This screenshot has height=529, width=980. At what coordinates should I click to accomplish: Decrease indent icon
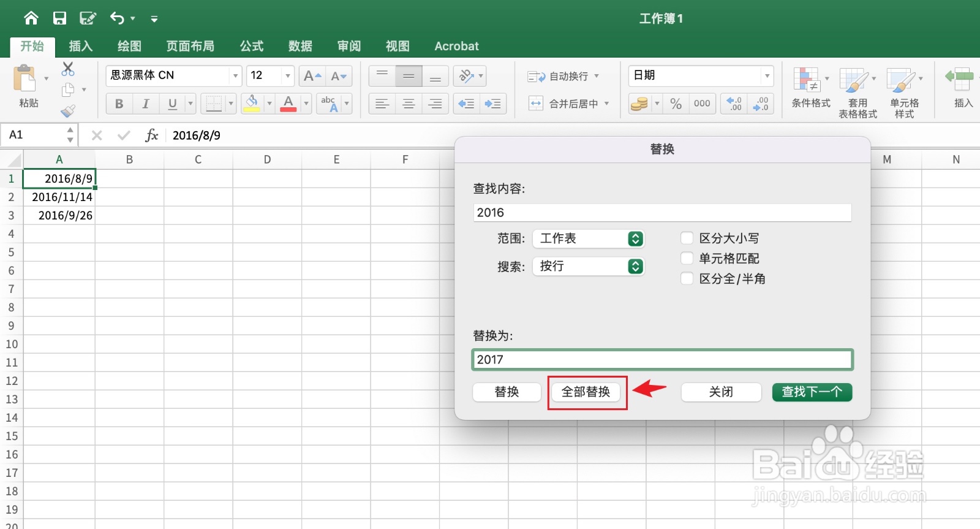click(466, 104)
